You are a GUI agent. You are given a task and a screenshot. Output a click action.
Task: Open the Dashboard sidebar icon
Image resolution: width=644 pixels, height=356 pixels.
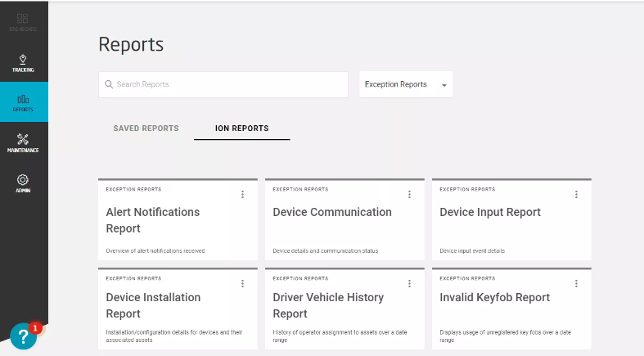tap(23, 23)
